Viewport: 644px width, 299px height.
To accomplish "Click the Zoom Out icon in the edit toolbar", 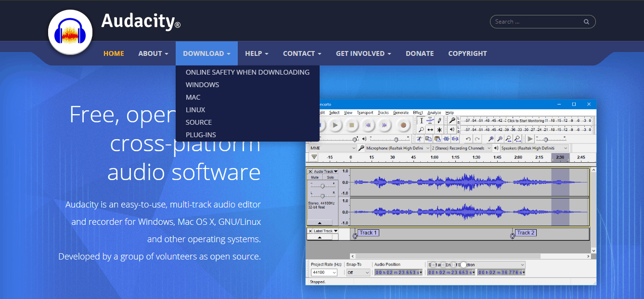I will [500, 139].
